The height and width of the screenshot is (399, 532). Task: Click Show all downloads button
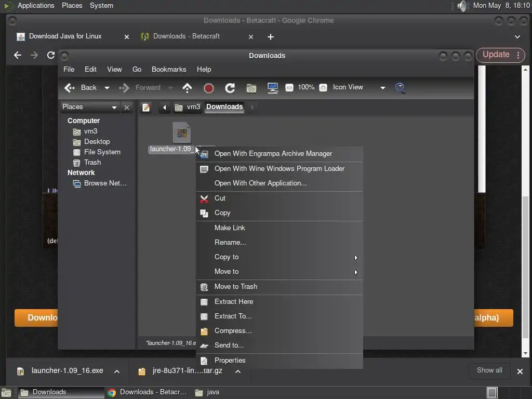click(489, 370)
